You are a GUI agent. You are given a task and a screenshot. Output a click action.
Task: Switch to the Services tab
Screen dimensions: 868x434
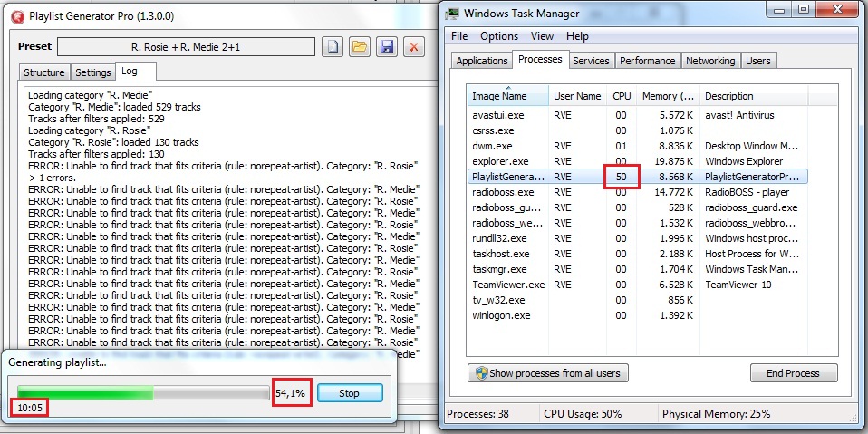click(592, 61)
